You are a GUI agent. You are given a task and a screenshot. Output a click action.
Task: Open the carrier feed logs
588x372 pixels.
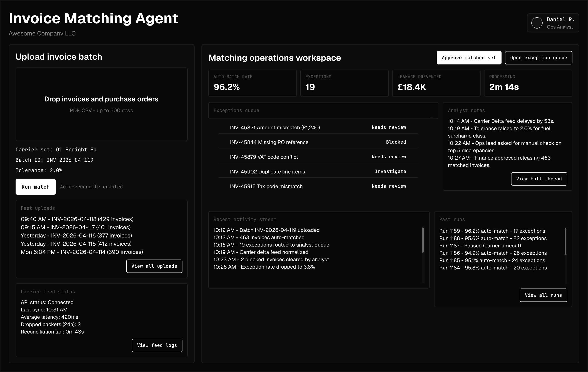tap(157, 345)
